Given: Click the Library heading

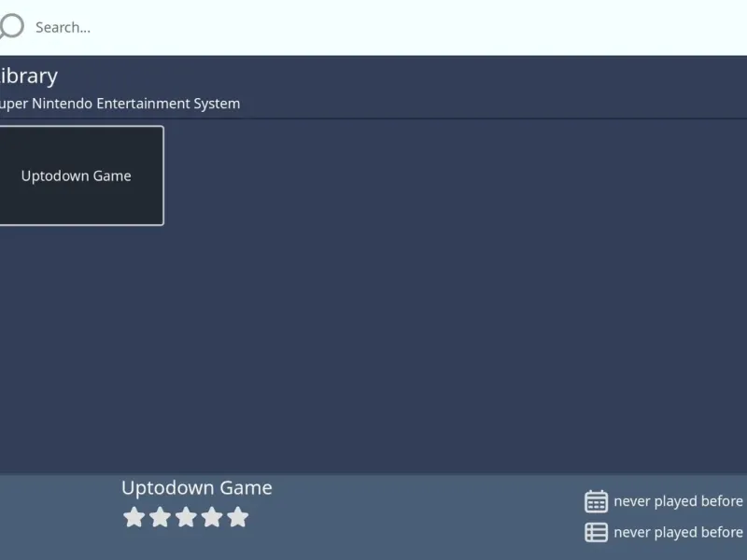Looking at the screenshot, I should click(x=29, y=76).
